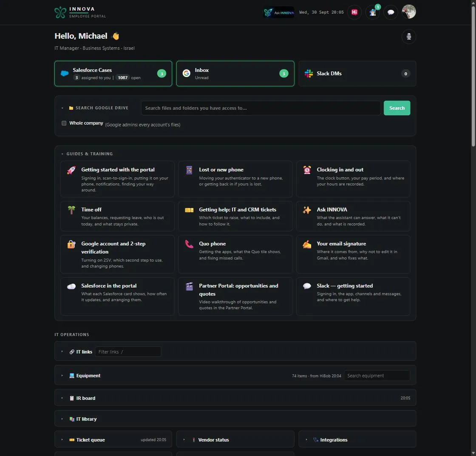Click writing hand icon for email signature
The image size is (476, 456).
click(307, 244)
